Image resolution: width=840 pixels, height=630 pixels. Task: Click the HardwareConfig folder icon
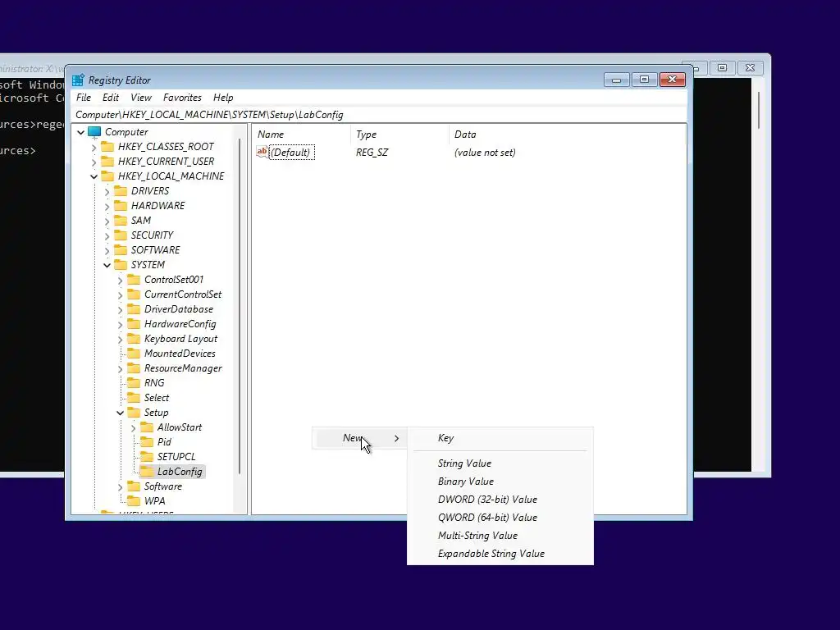[134, 324]
